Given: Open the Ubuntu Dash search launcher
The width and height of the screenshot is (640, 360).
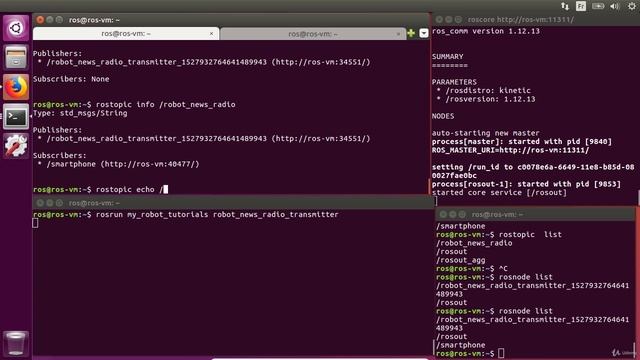Looking at the screenshot, I should [16, 28].
